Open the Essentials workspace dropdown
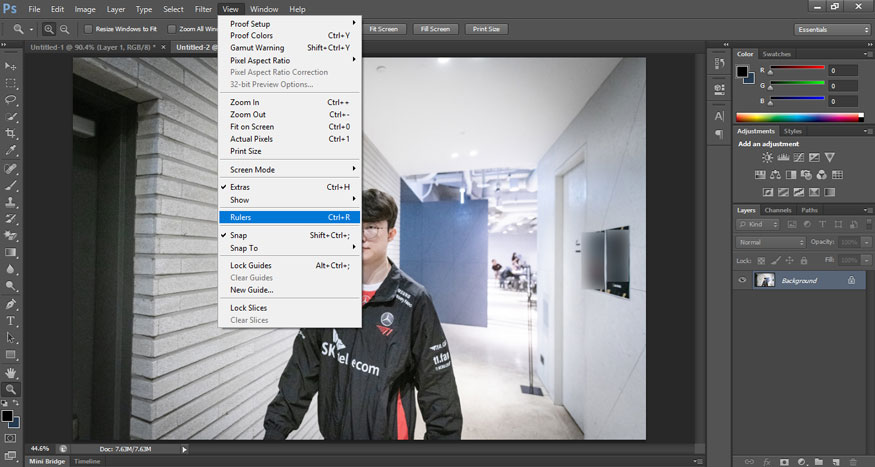 (x=832, y=29)
